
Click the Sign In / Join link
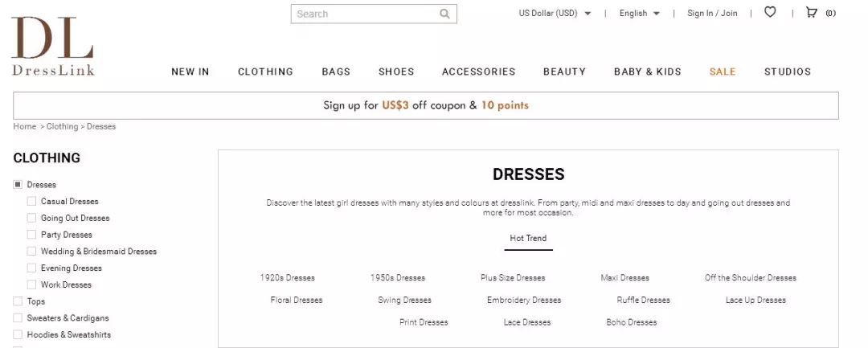coord(712,13)
